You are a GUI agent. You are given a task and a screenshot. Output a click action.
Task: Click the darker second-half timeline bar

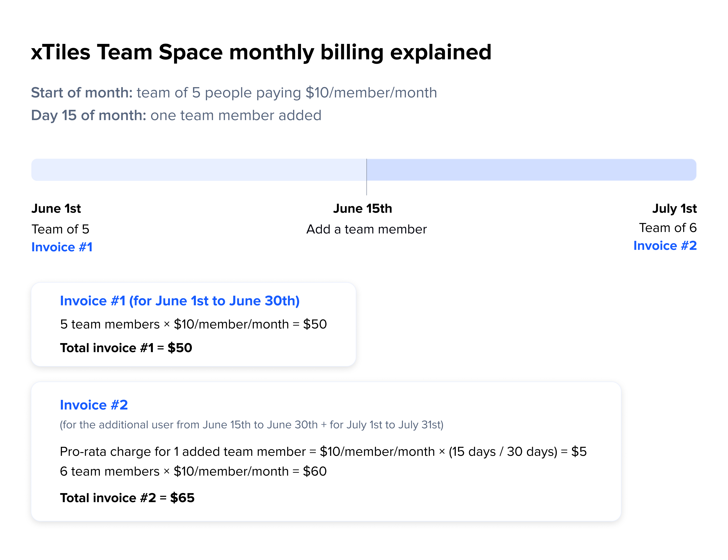coord(531,170)
